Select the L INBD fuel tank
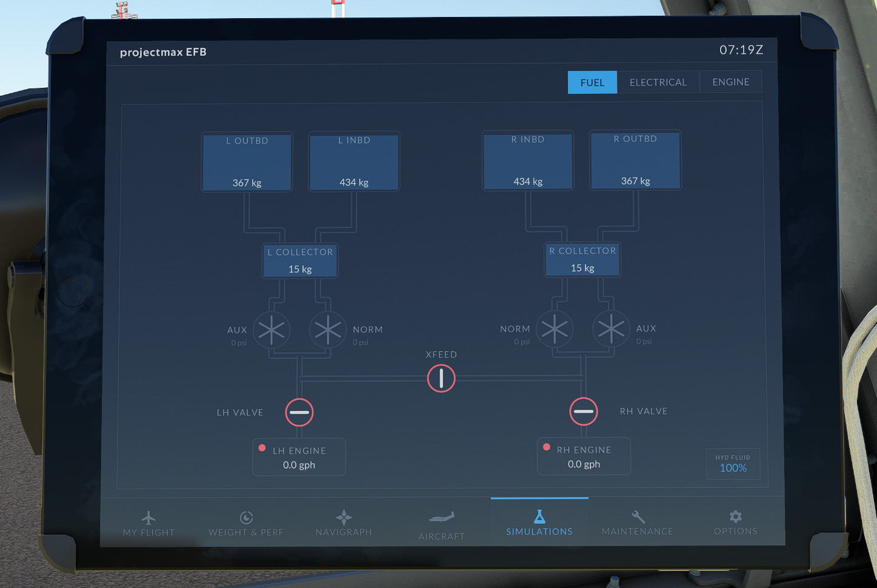The height and width of the screenshot is (588, 877). tap(354, 162)
